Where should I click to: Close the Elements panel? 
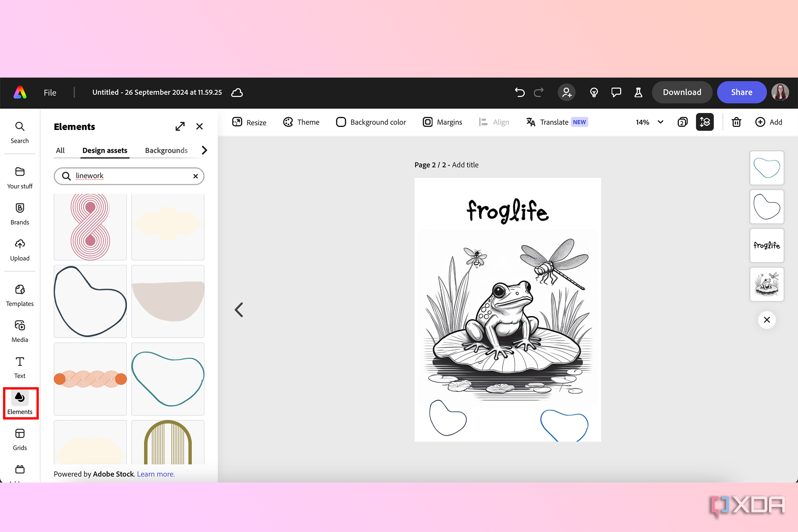point(199,127)
